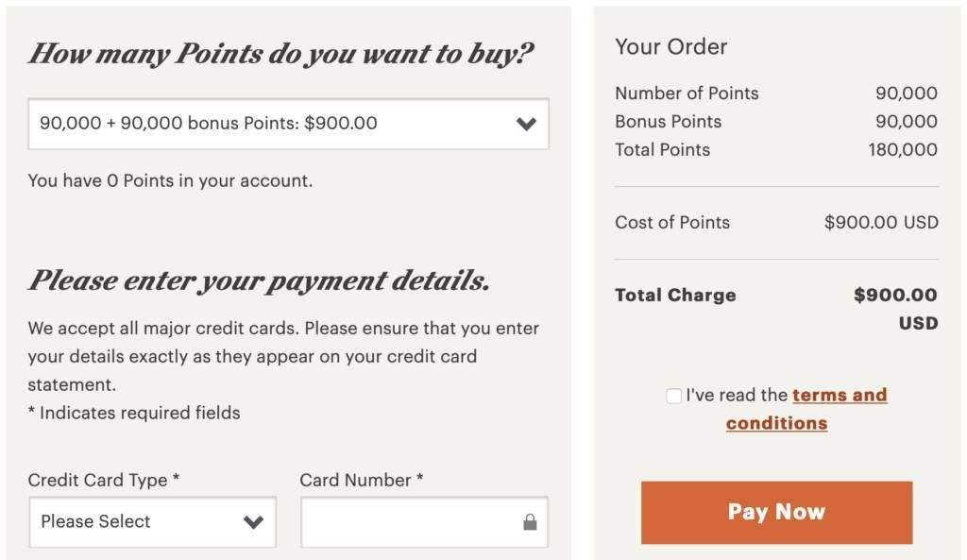Viewport: 967px width, 560px height.
Task: Click the 'Please enter your payment details.' heading
Action: [259, 280]
